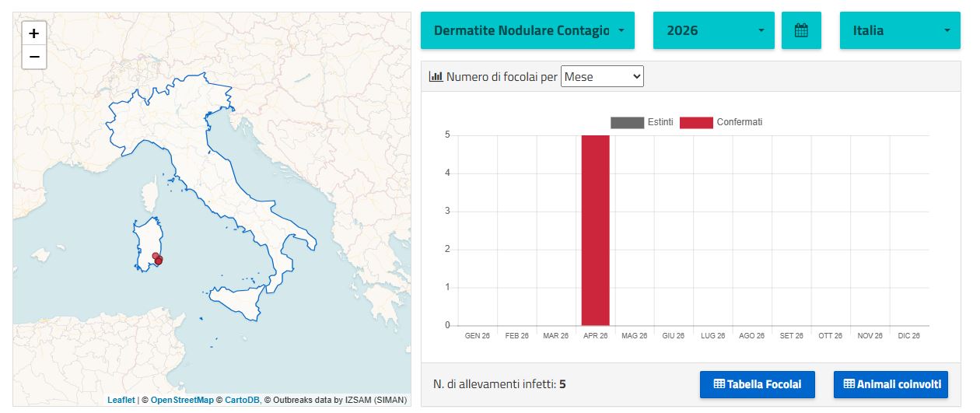Zoom in on the map
Image resolution: width=980 pixels, height=413 pixels.
tap(34, 33)
